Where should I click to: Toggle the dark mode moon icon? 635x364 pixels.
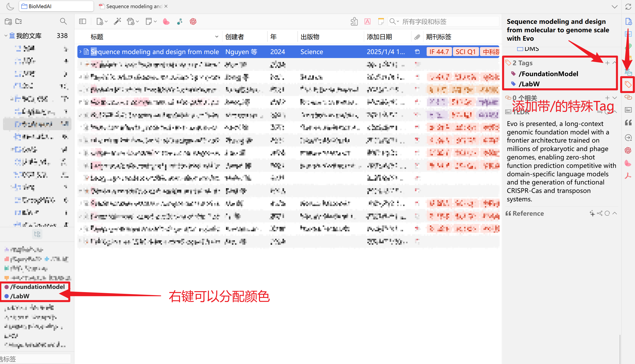click(10, 6)
